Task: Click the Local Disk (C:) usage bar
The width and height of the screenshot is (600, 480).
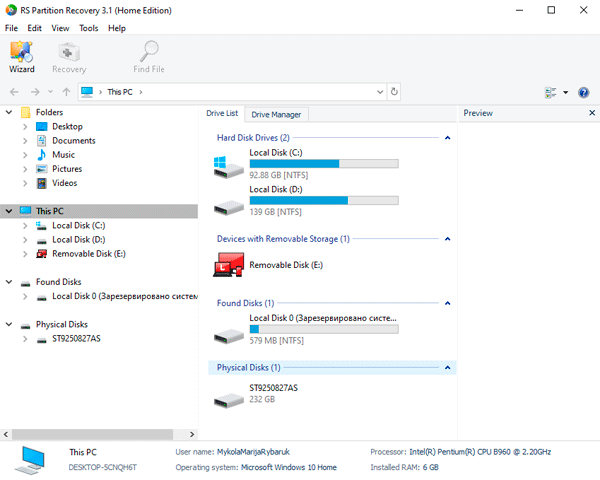Action: click(x=324, y=164)
